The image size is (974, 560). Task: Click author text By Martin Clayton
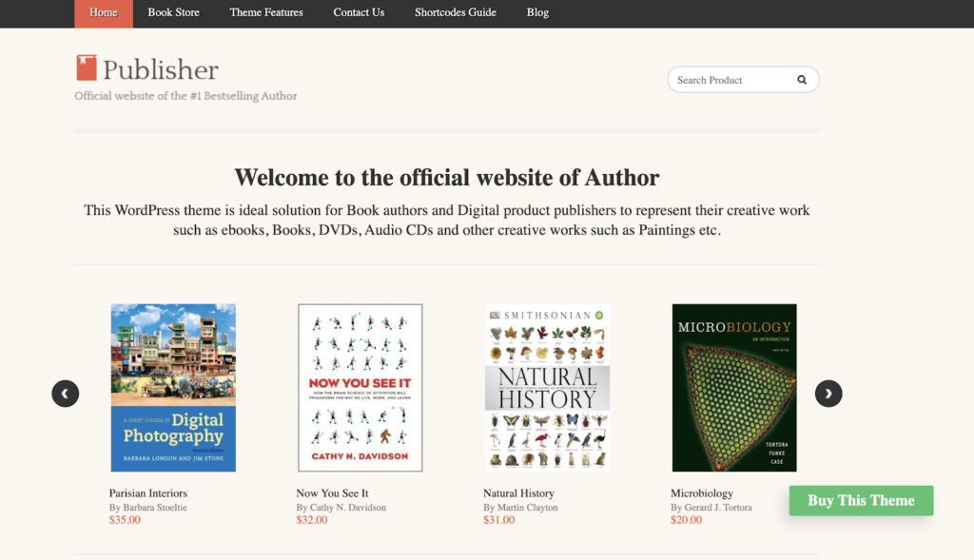(x=520, y=507)
